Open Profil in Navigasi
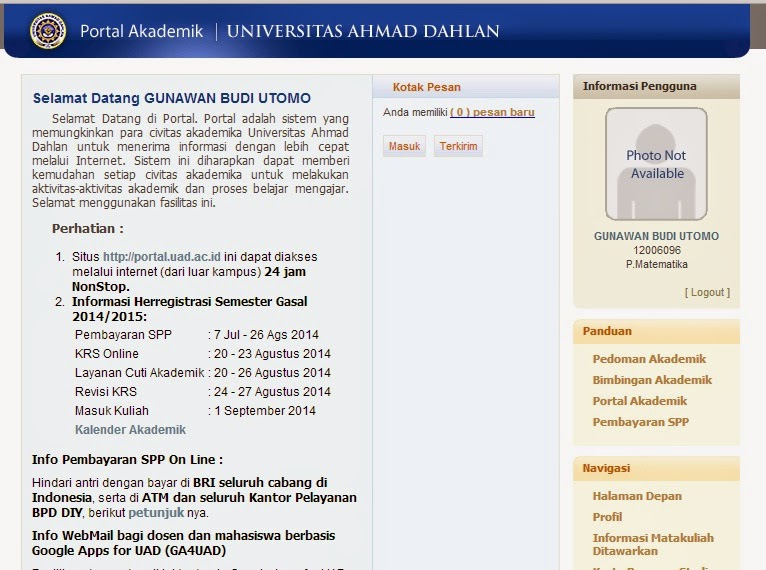Viewport: 766px width, 570px height. (x=607, y=517)
